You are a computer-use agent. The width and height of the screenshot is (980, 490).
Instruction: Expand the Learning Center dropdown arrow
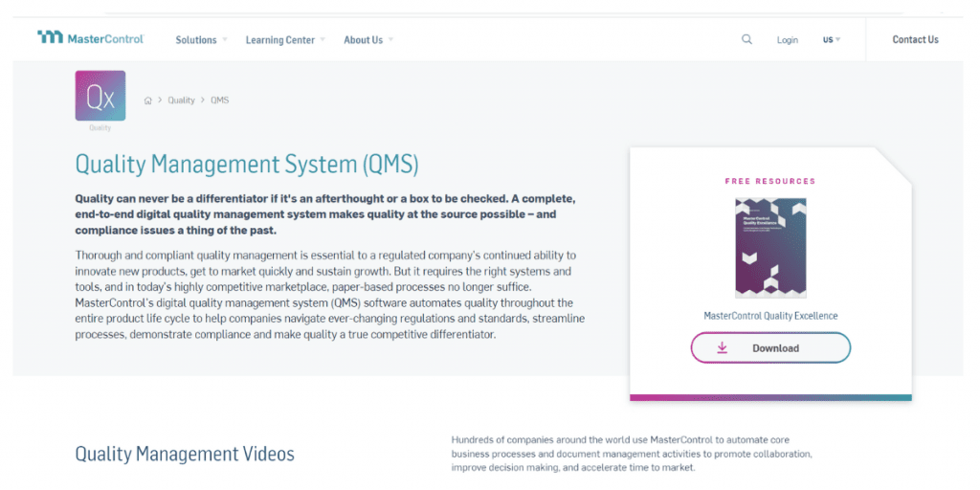323,39
